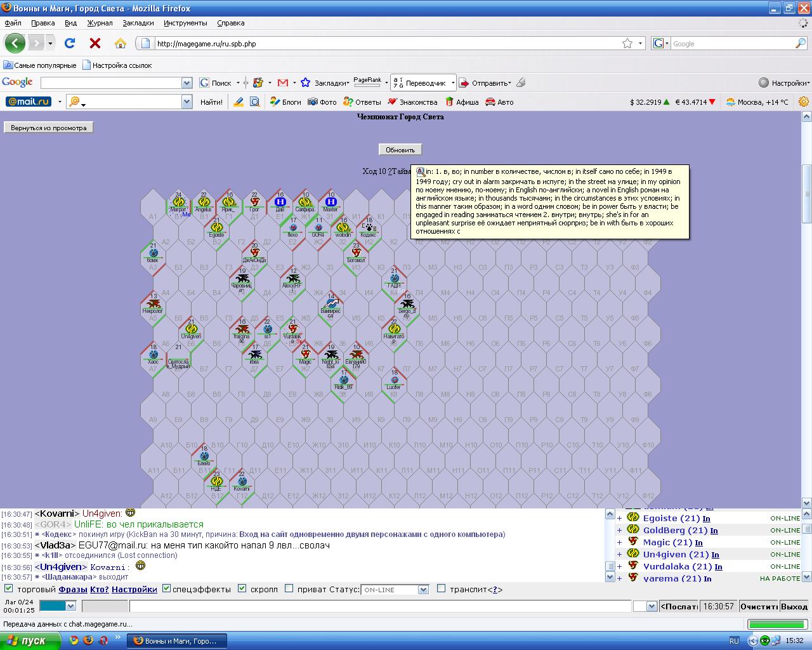Open Блоги in the mail.ru toolbar
812x650 pixels.
click(x=285, y=102)
